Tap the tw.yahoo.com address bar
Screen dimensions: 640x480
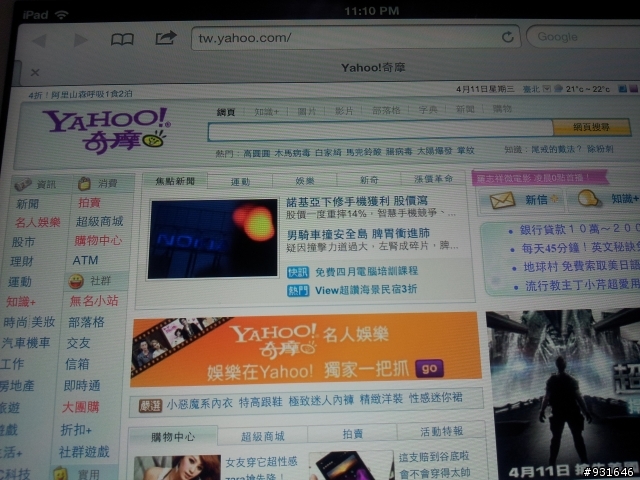355,38
